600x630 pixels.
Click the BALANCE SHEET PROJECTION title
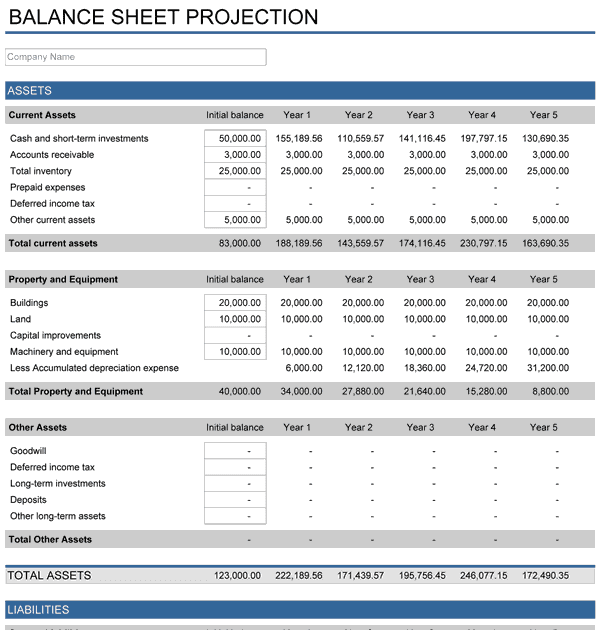coord(163,17)
